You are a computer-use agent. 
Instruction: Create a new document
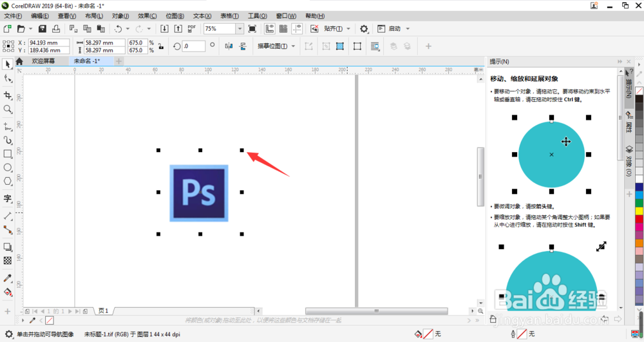tap(7, 29)
